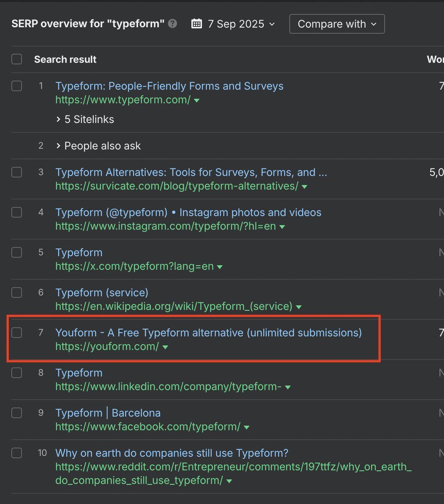
Task: Check the box for the LinkedIn result
Action: tap(17, 373)
